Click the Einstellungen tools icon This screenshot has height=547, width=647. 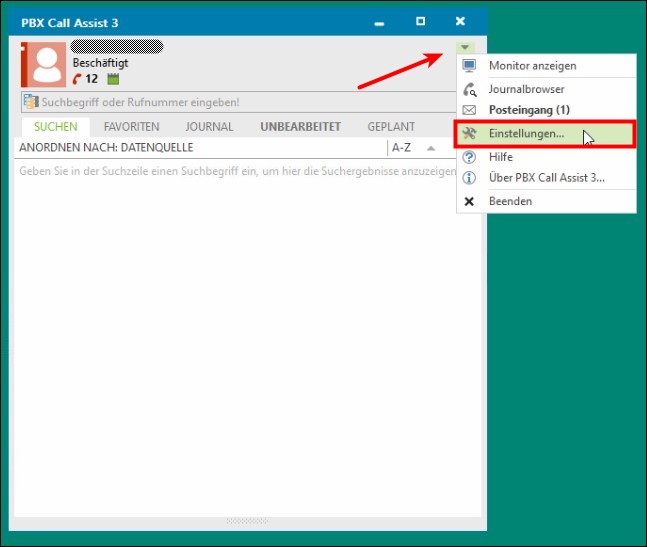click(469, 133)
